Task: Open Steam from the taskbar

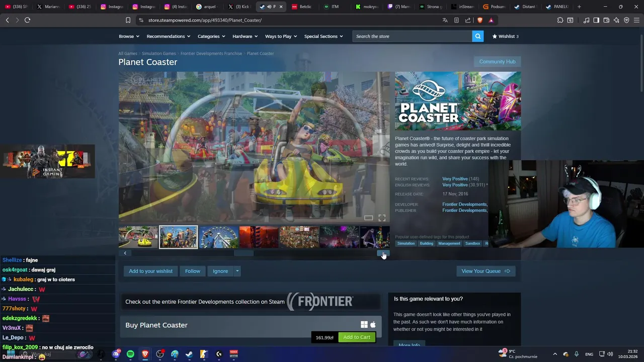Action: coord(189,354)
